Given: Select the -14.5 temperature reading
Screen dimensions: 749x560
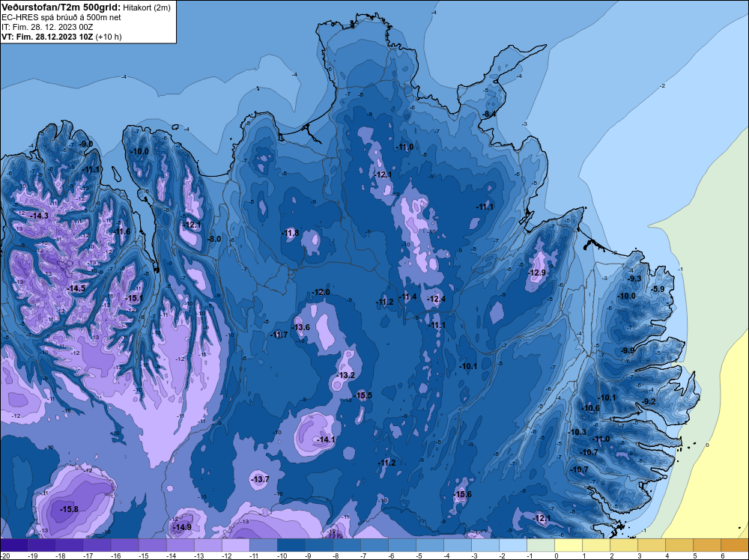Looking at the screenshot, I should tap(76, 289).
